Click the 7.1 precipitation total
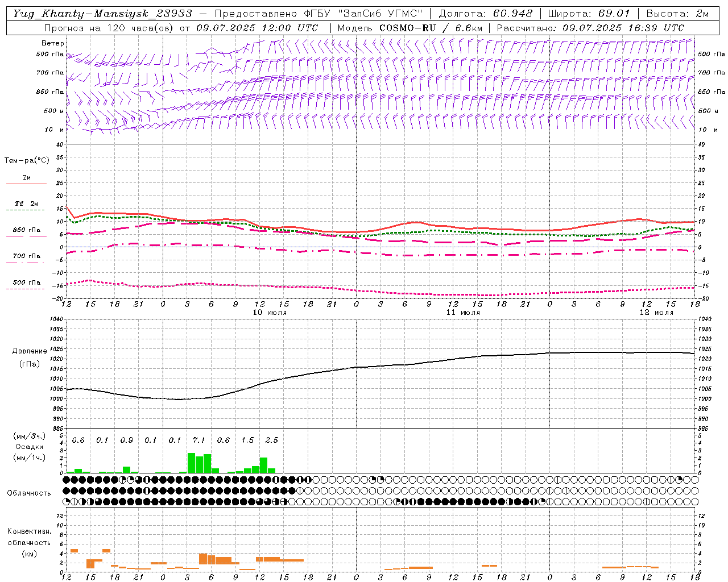 coord(198,440)
